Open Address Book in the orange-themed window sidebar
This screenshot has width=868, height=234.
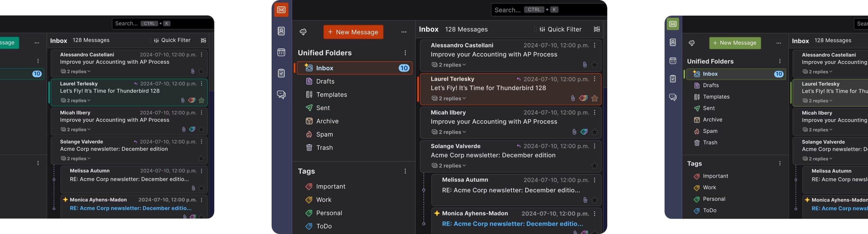pos(281,31)
